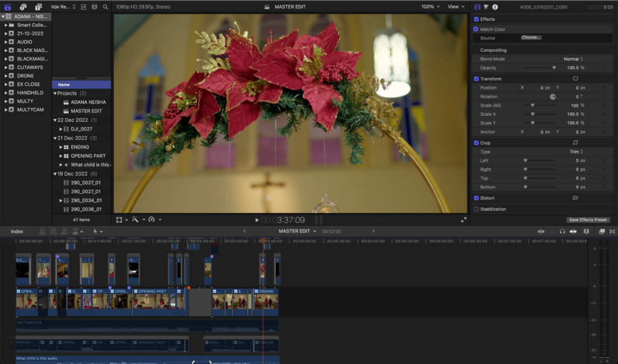
Task: Open the Photos and Audio sidebar
Action: point(22,7)
